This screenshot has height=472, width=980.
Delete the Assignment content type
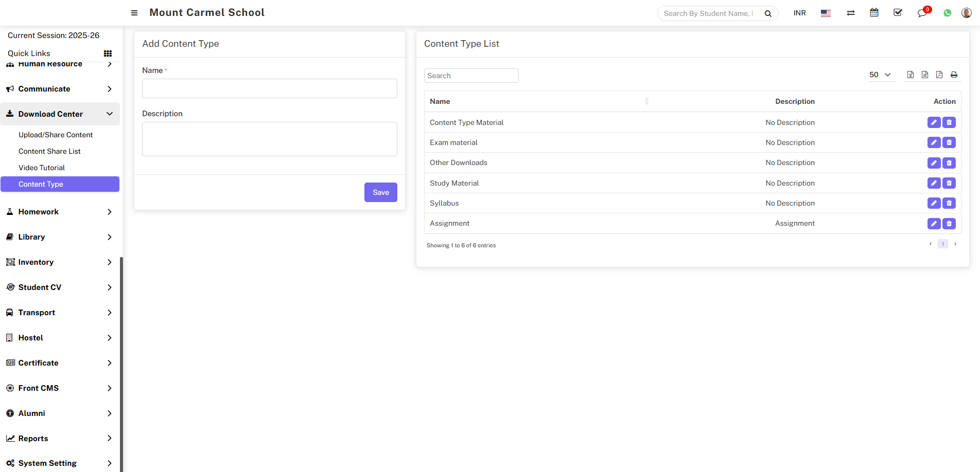click(949, 224)
